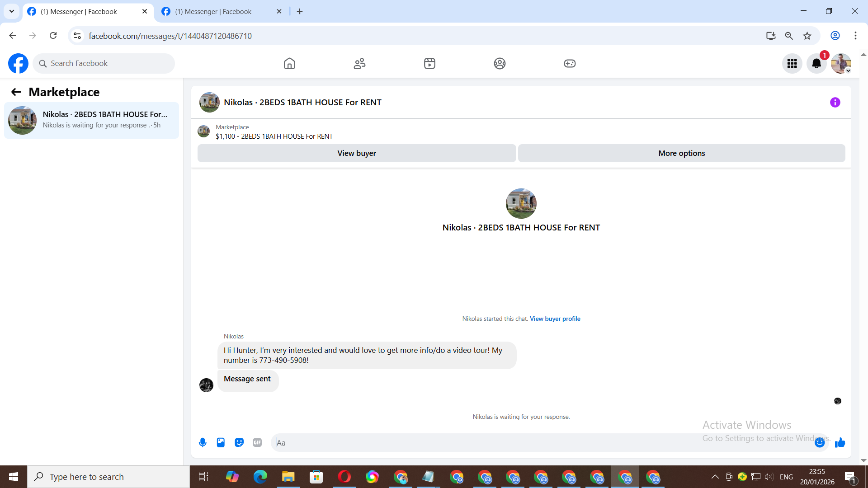
Task: Open the Chrome three-dot menu
Action: click(855, 36)
